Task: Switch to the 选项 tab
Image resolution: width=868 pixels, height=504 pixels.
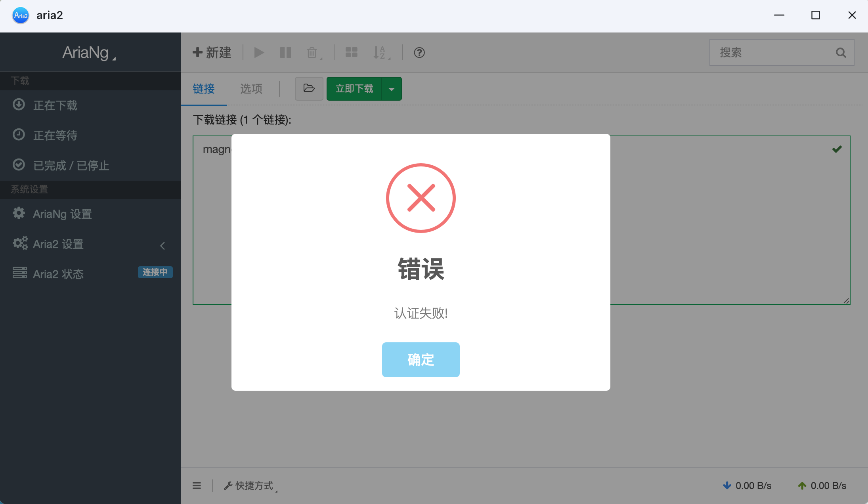Action: (251, 89)
